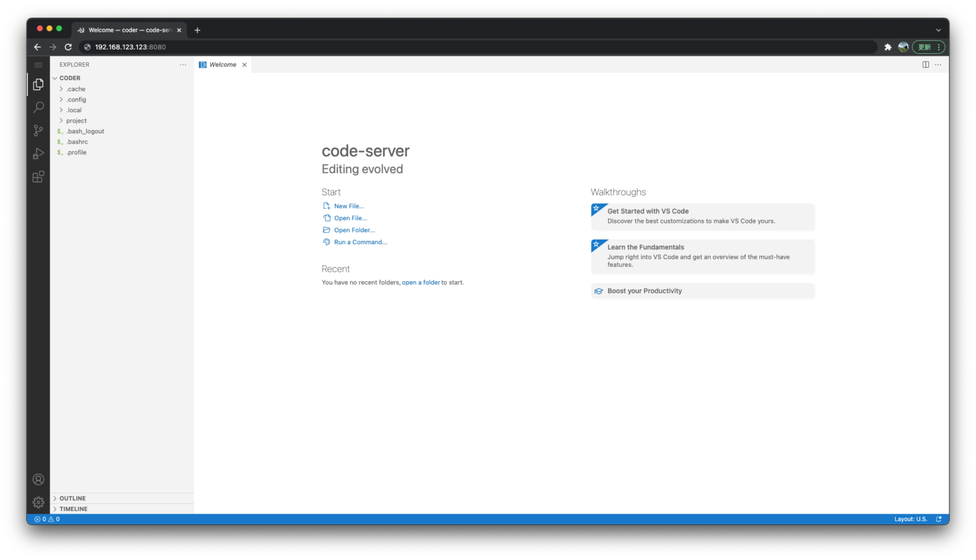The image size is (976, 560).
Task: Expand the TIMELINE panel
Action: (122, 509)
